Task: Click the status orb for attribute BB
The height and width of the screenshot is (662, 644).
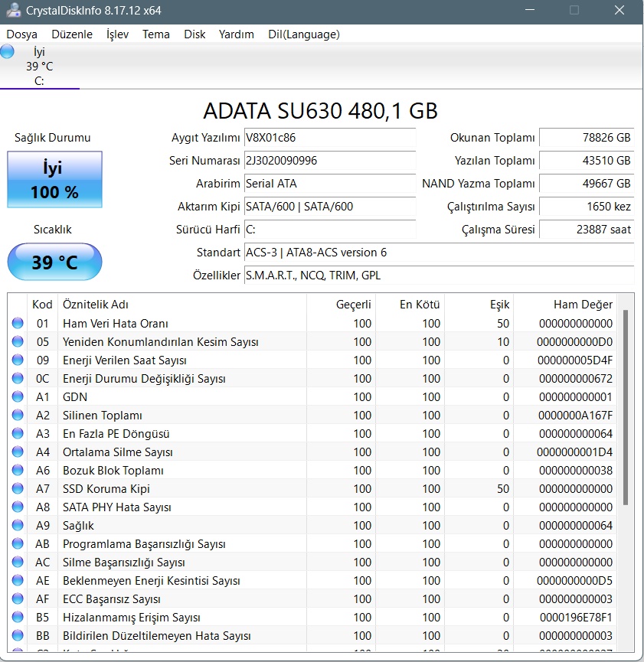Action: [x=18, y=635]
